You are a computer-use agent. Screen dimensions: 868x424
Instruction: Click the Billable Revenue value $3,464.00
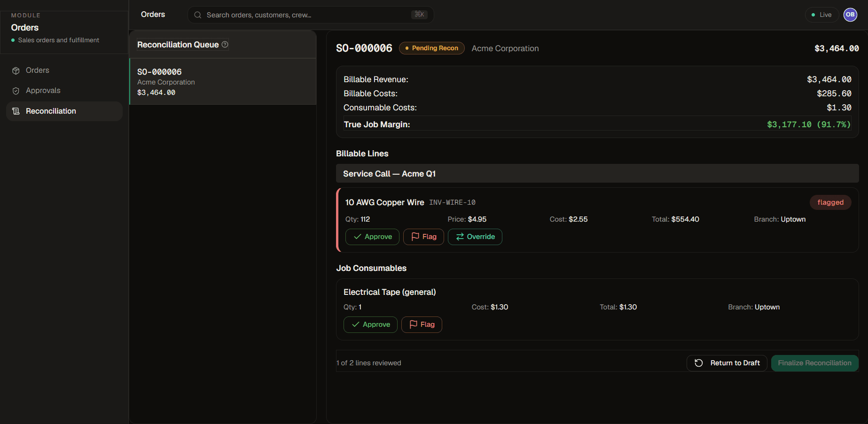[x=829, y=79]
